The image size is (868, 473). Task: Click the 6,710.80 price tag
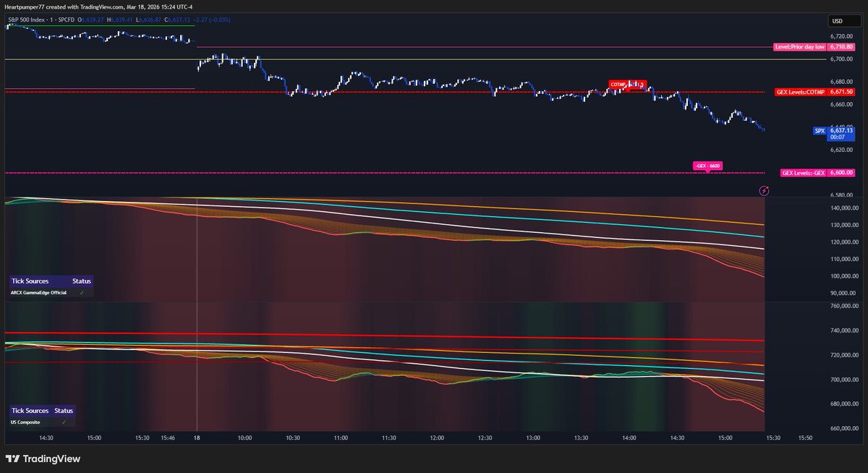click(842, 47)
